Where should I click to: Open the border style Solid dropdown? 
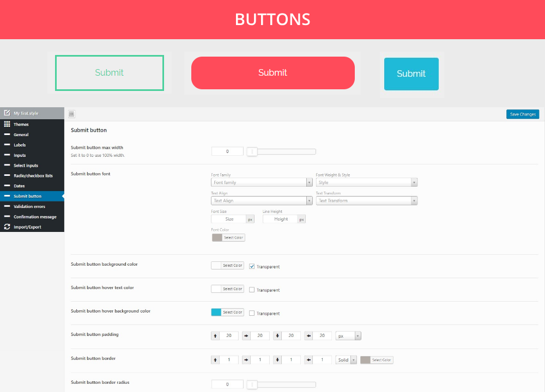tap(346, 360)
